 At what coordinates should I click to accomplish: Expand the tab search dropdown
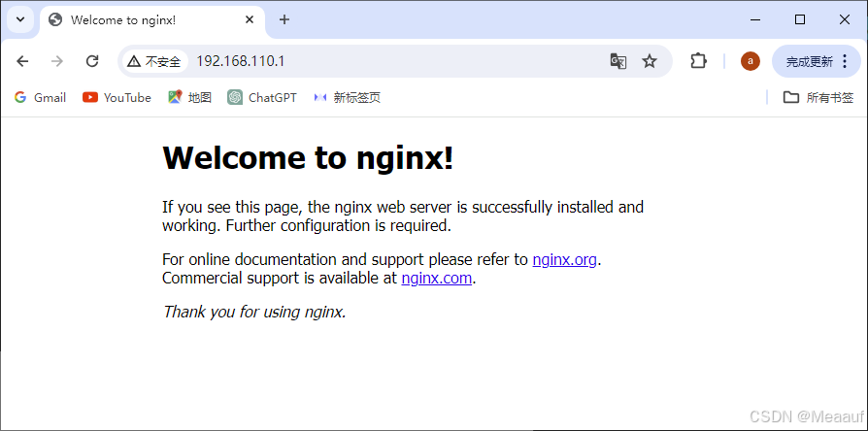[x=20, y=19]
